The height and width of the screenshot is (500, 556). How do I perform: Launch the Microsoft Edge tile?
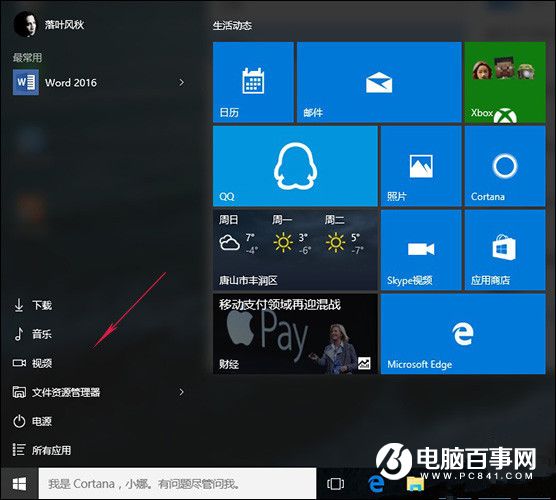click(463, 334)
